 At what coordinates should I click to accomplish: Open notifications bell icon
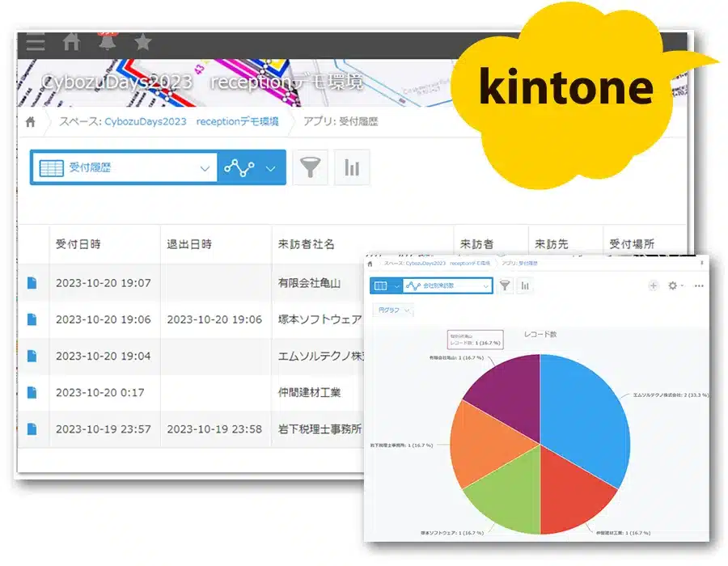tap(107, 43)
